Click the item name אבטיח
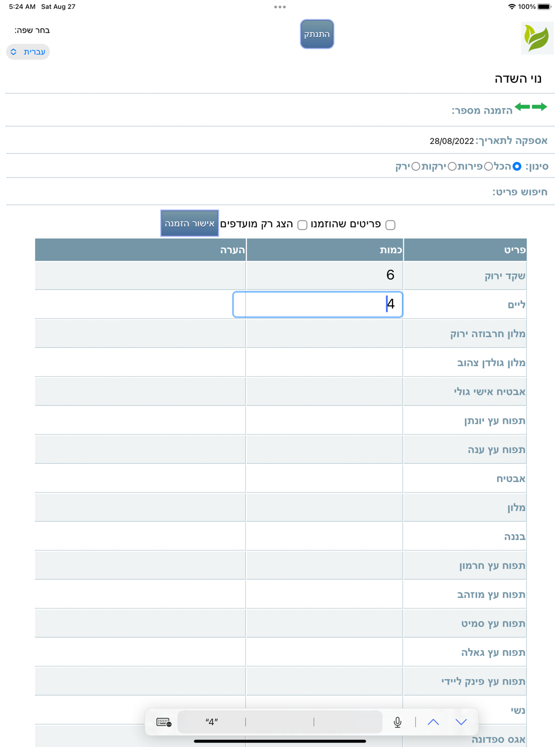Image resolution: width=560 pixels, height=747 pixels. (511, 479)
